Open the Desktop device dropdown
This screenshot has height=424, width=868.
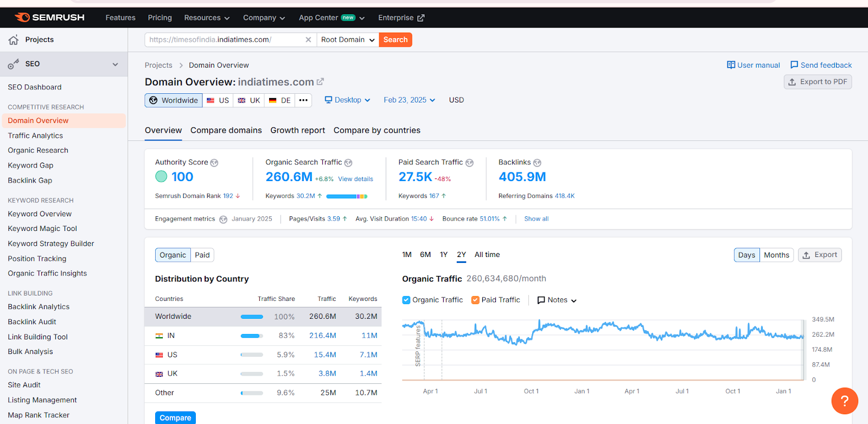(x=347, y=100)
